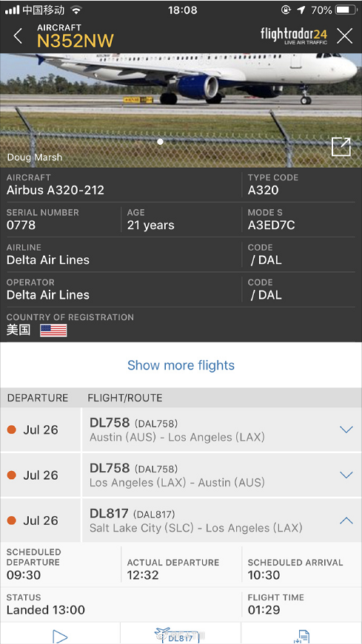This screenshot has width=362, height=644.
Task: Tap the Doug Marsh photographer credit
Action: (35, 157)
